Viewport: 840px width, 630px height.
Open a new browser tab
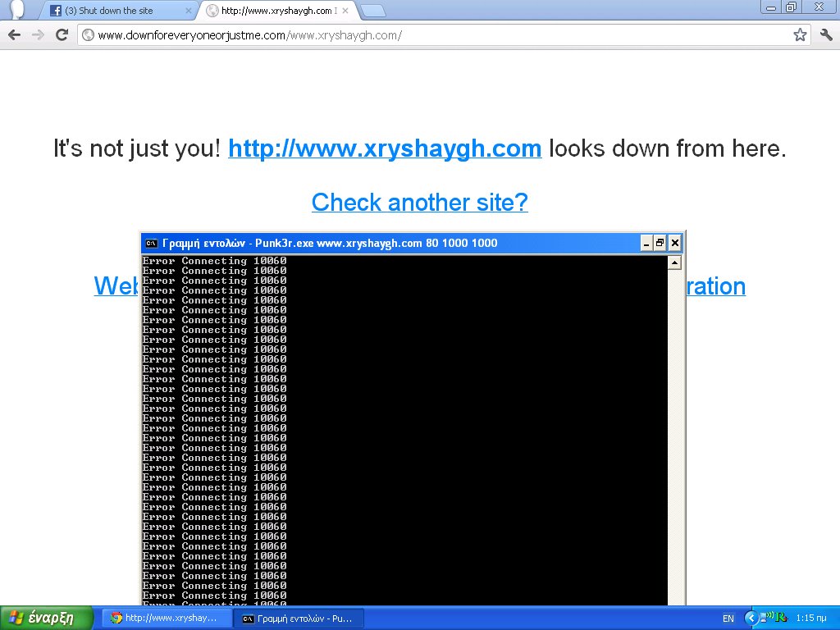(x=372, y=11)
